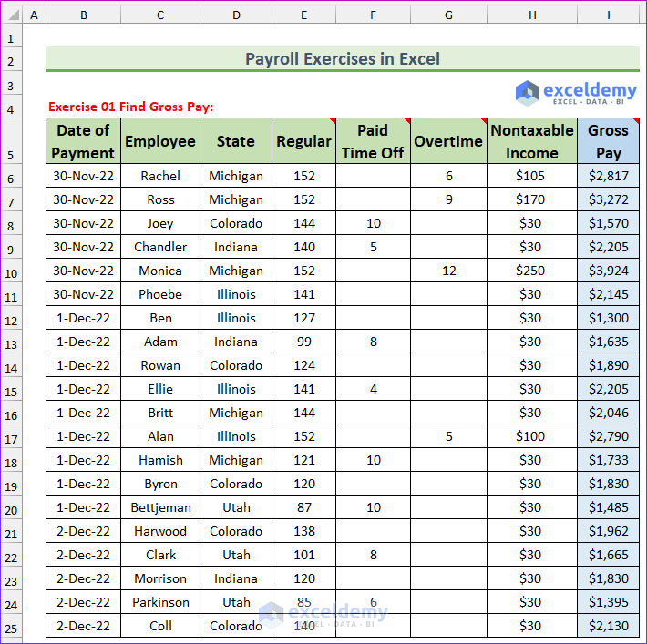Select the Rachel employee cell
Screen dimensions: 647x644
tap(160, 176)
